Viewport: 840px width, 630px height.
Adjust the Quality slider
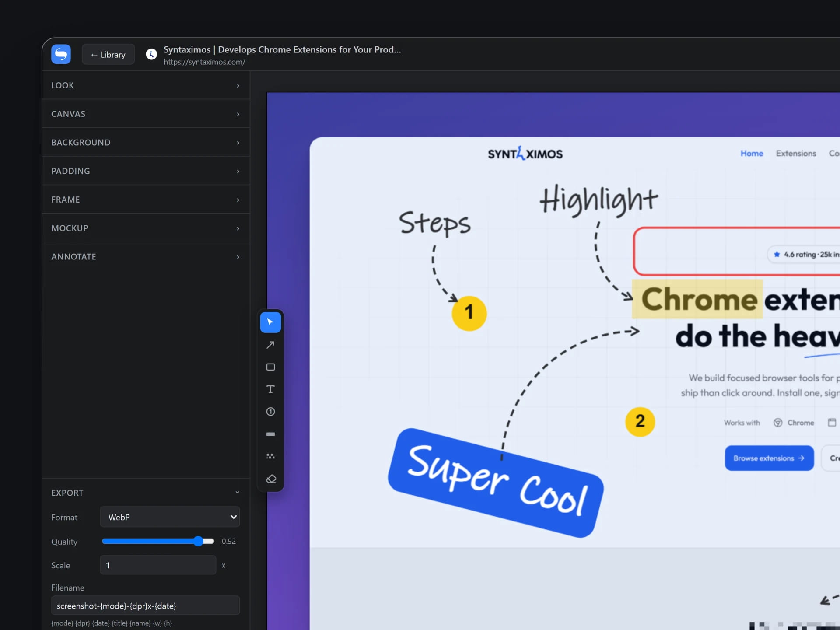coord(158,541)
